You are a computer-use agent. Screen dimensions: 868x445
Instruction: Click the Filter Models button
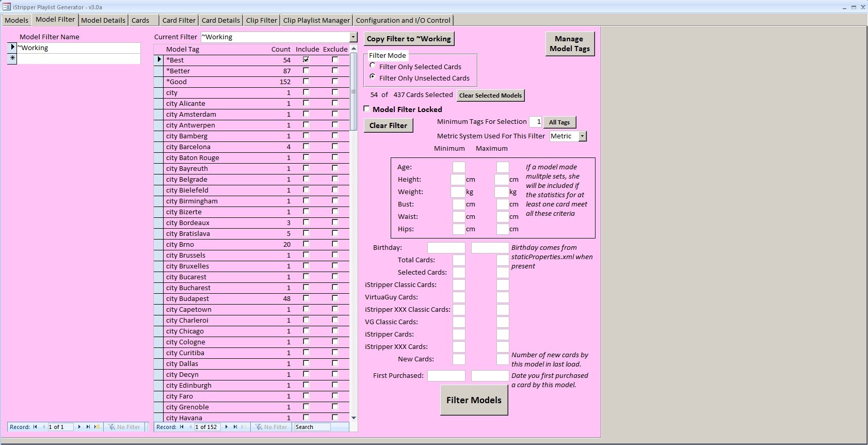(x=474, y=400)
